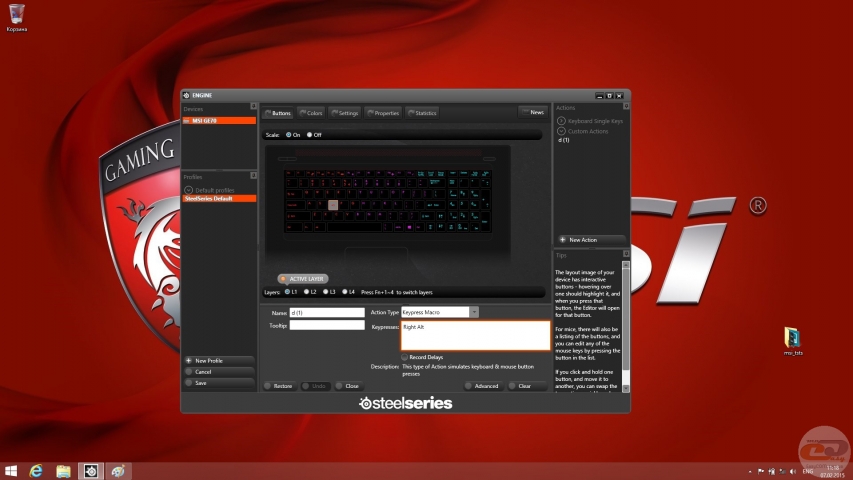This screenshot has width=853, height=480.
Task: Click the highlighted D key on the keyboard layout
Action: pyautogui.click(x=333, y=205)
